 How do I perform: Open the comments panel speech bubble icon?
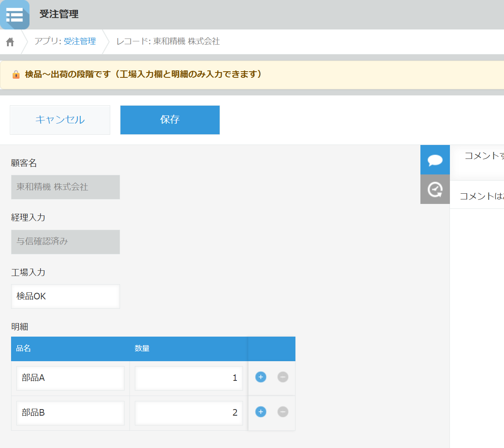point(435,160)
